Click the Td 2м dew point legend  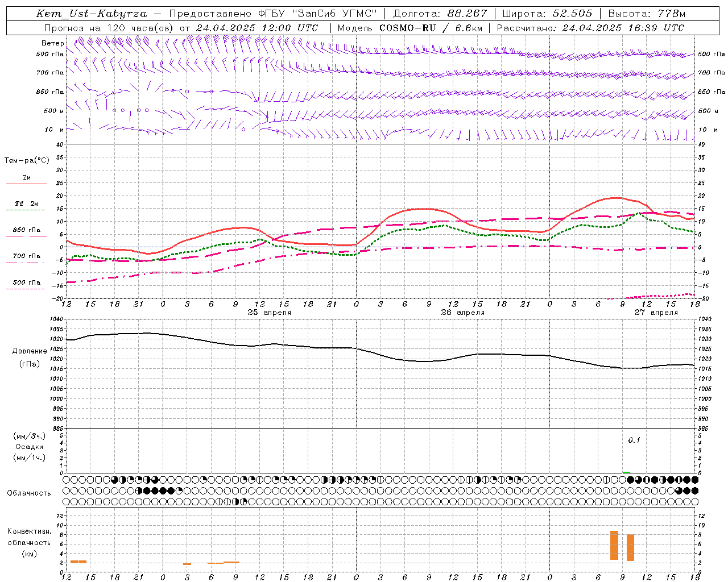click(26, 203)
